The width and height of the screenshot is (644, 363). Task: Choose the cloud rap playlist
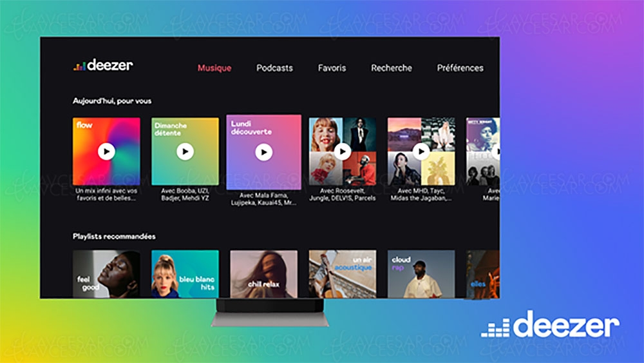click(x=421, y=274)
